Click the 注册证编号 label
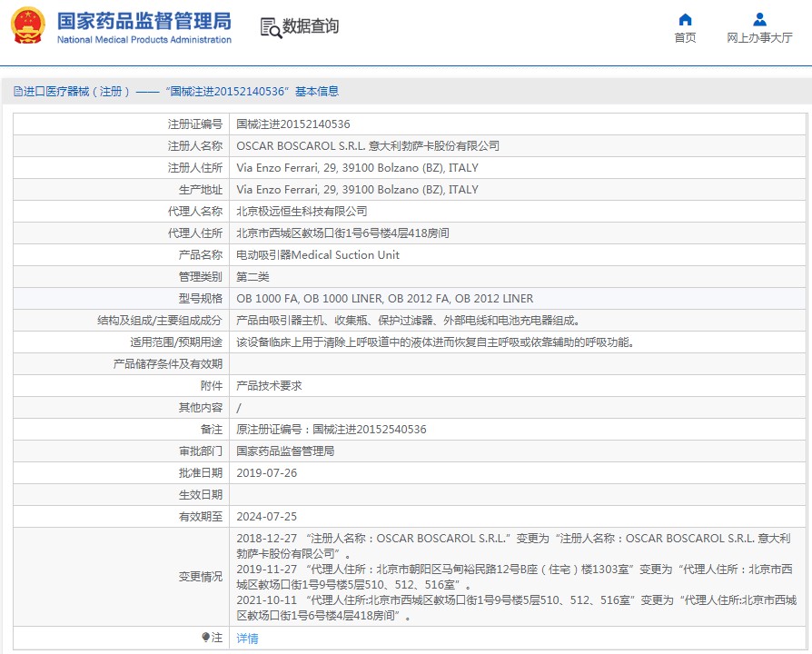The image size is (812, 654). point(194,124)
